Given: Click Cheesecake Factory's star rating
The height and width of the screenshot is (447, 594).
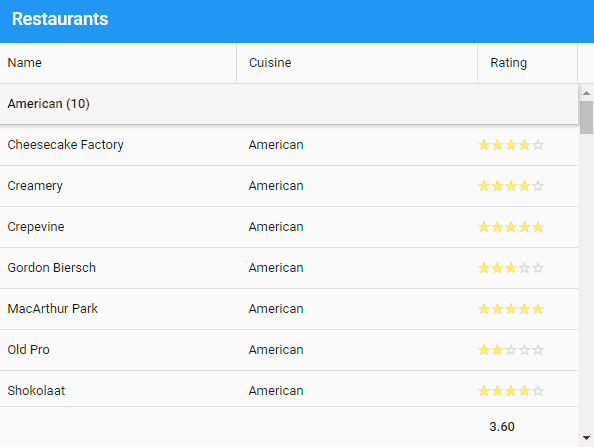Looking at the screenshot, I should [511, 145].
